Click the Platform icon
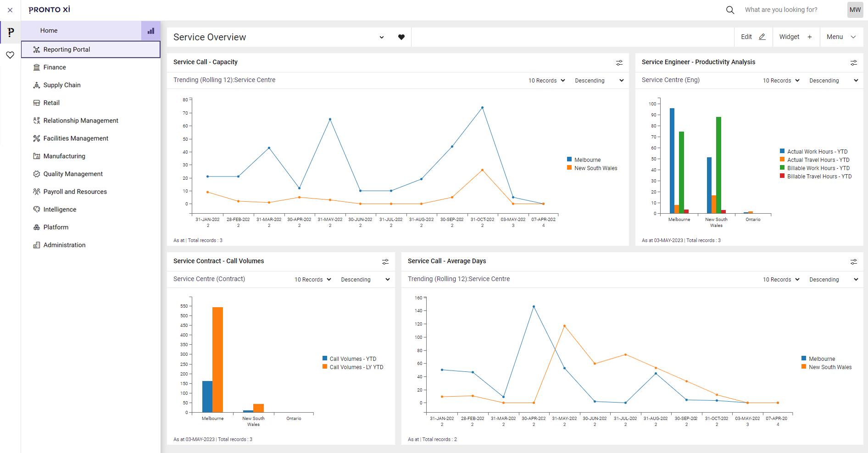This screenshot has width=868, height=453. (x=37, y=227)
